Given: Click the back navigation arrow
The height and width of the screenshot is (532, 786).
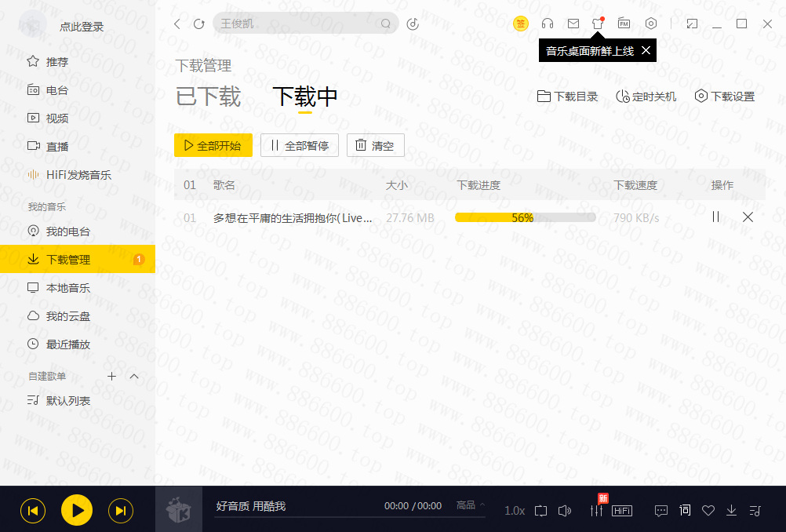Looking at the screenshot, I should point(177,24).
